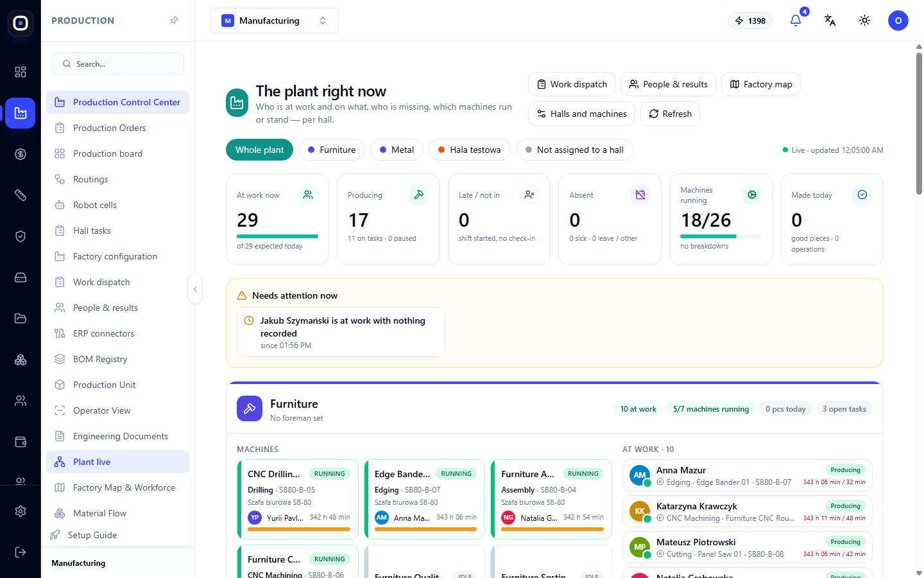Viewport: 924px width, 578px height.
Task: Click the At work now progress bar
Action: tap(277, 236)
